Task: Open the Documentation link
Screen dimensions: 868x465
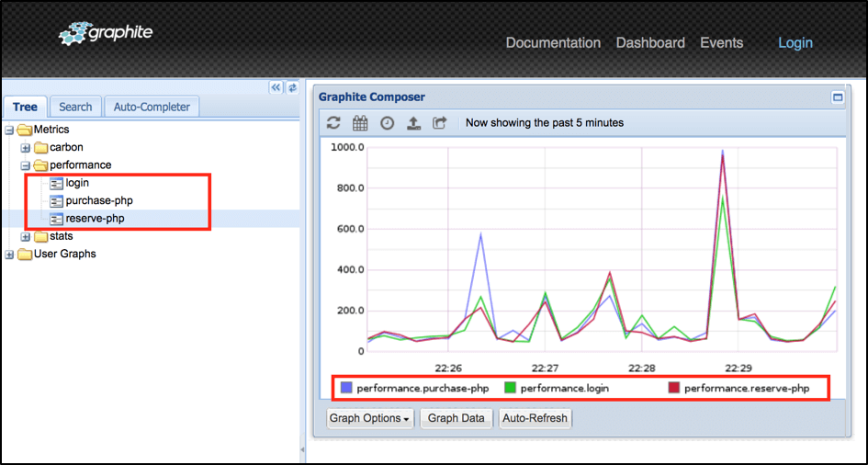Action: (553, 42)
